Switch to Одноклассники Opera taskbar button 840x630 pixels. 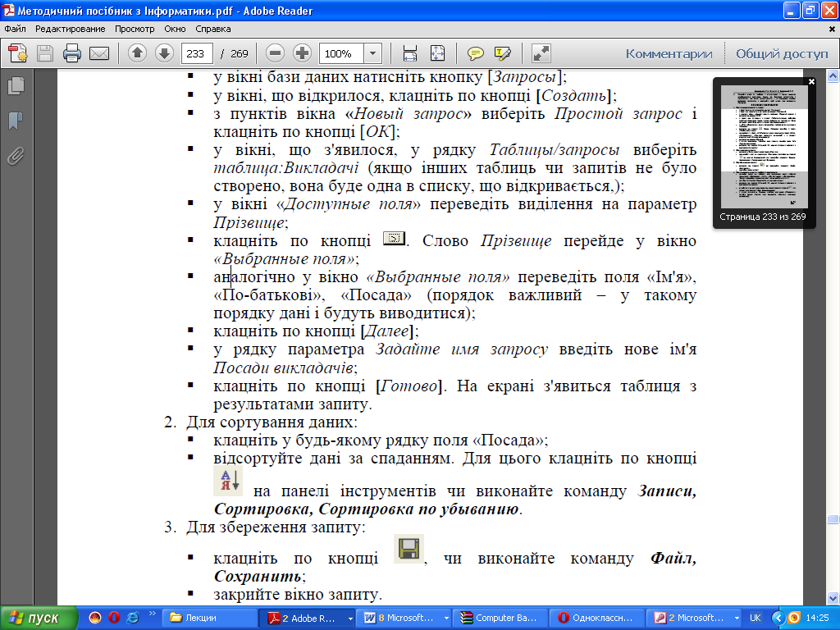click(x=597, y=618)
